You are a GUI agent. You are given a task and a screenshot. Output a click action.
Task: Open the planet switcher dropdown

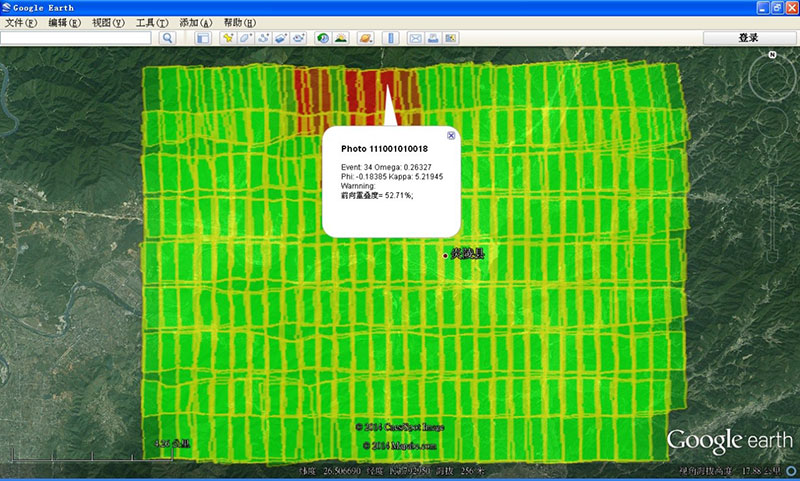tap(365, 38)
